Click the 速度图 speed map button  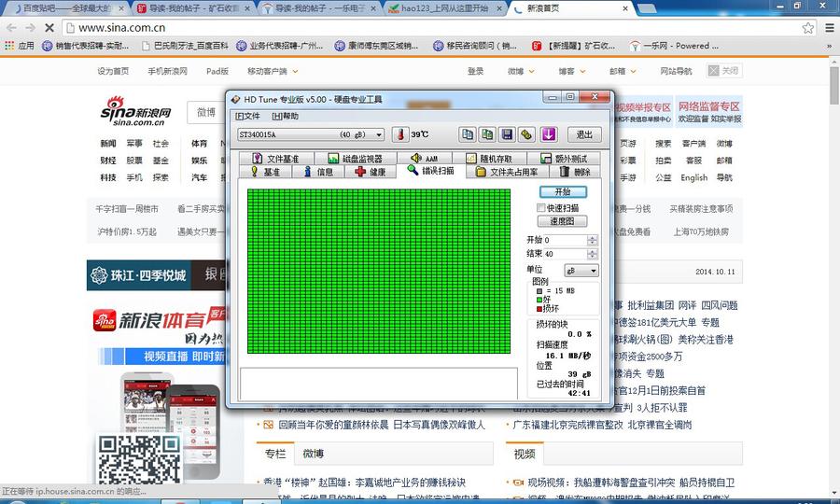pyautogui.click(x=562, y=221)
